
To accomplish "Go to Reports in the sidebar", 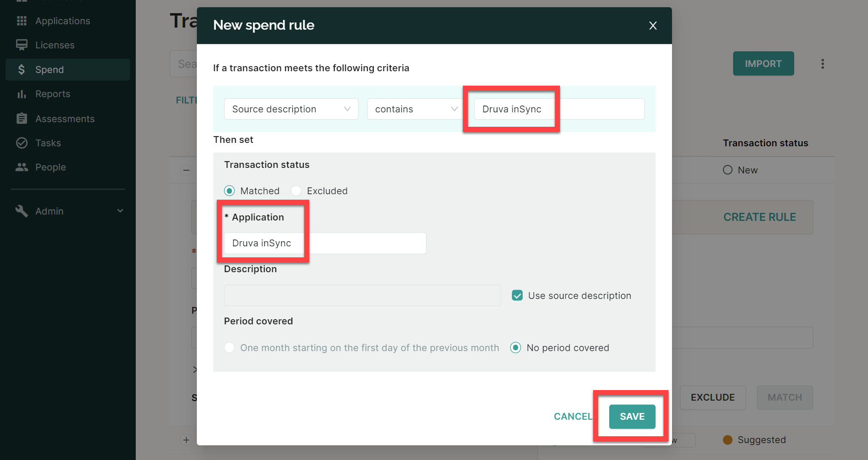I will 53,94.
